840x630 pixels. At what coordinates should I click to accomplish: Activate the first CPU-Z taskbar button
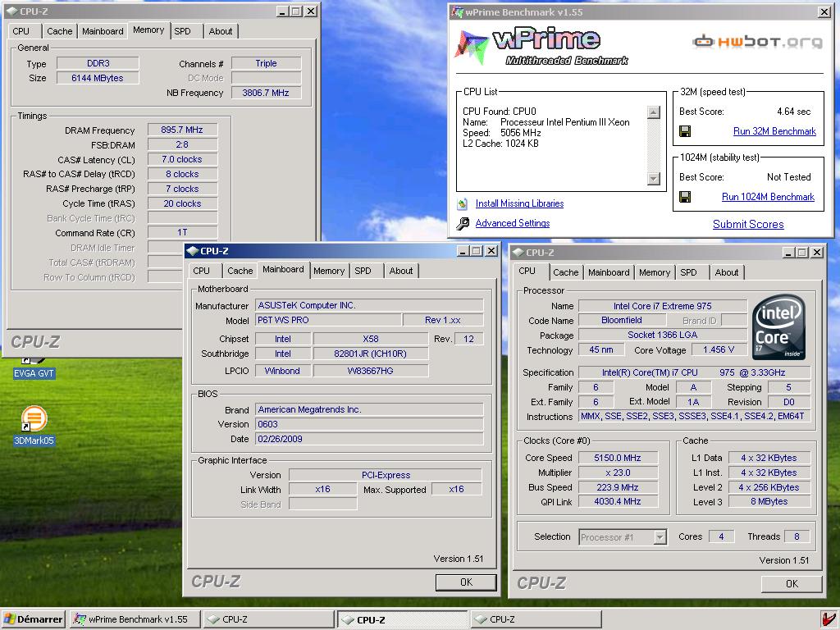point(268,619)
